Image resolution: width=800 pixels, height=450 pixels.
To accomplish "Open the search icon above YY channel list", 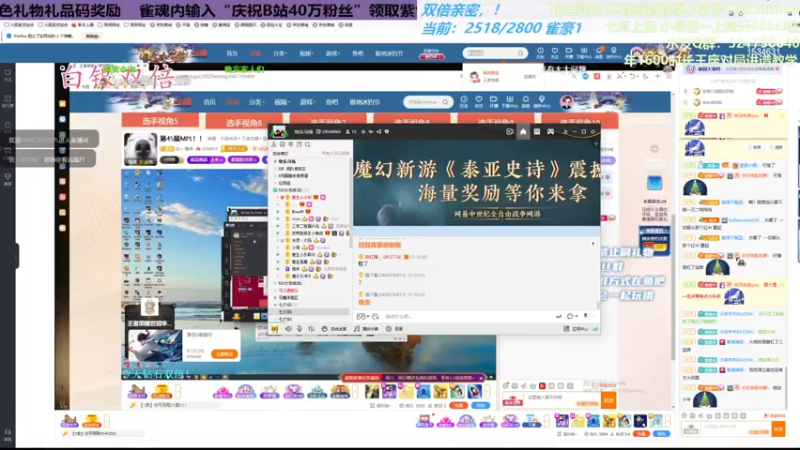I will (x=308, y=144).
